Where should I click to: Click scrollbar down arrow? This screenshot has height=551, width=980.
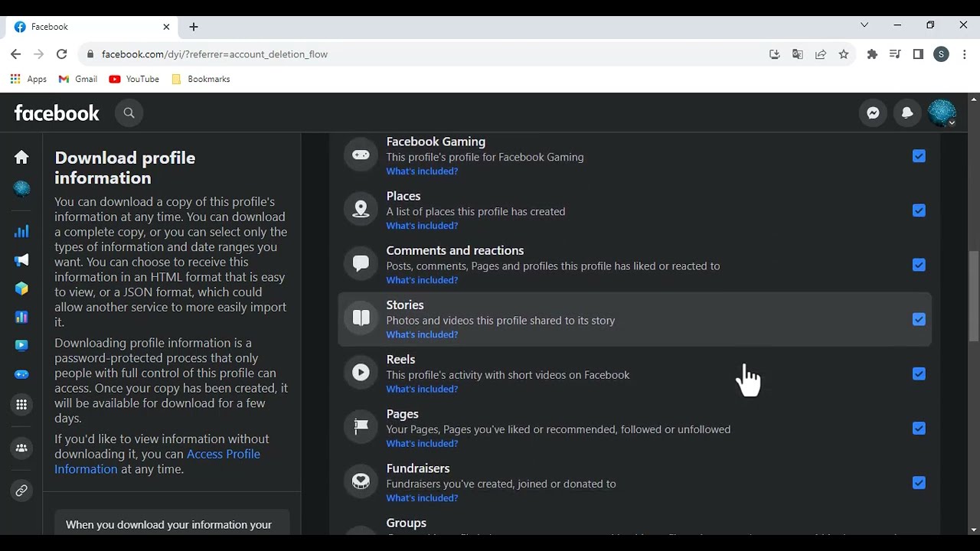[x=974, y=530]
